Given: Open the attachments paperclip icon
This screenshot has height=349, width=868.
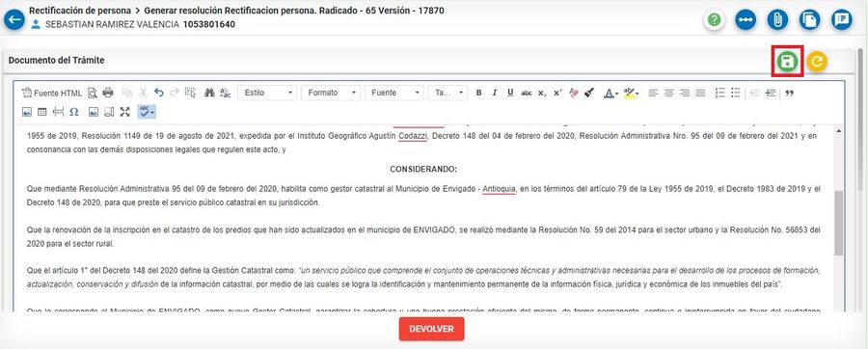Looking at the screenshot, I should (x=777, y=20).
